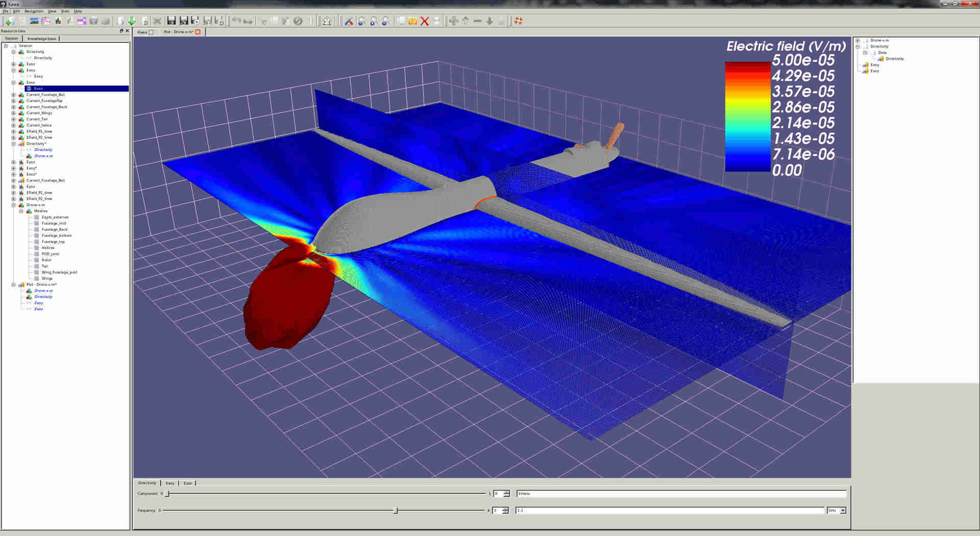Screen dimensions: 980x536
Task: Expand the EField_P1_time tree node
Action: coord(14,131)
